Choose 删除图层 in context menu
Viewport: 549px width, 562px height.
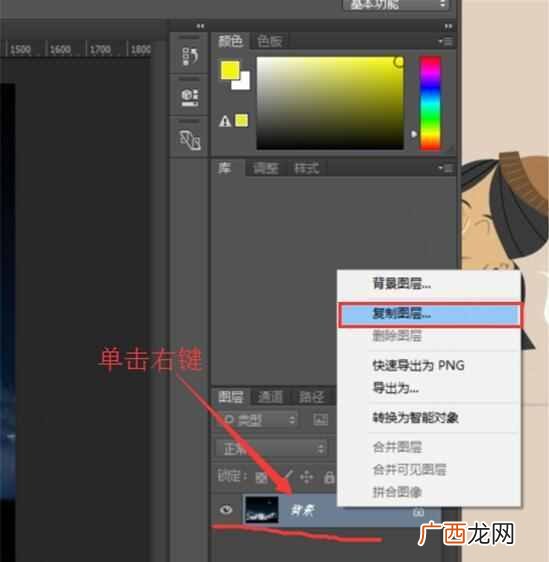429,336
